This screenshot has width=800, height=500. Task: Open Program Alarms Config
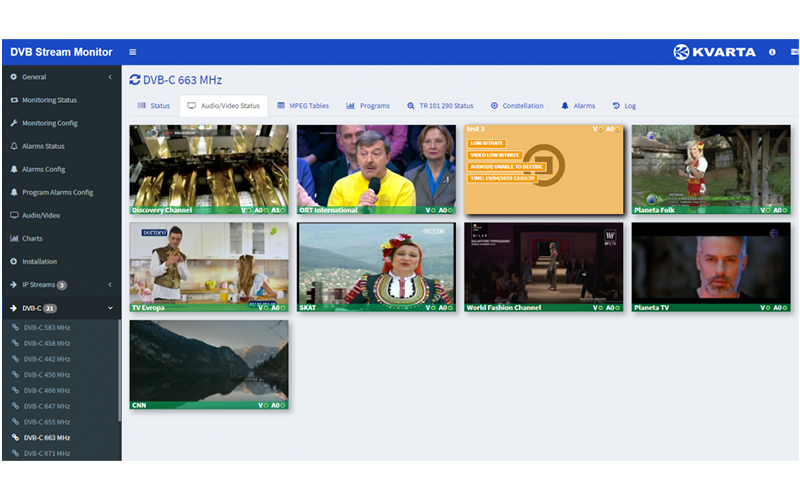(57, 192)
